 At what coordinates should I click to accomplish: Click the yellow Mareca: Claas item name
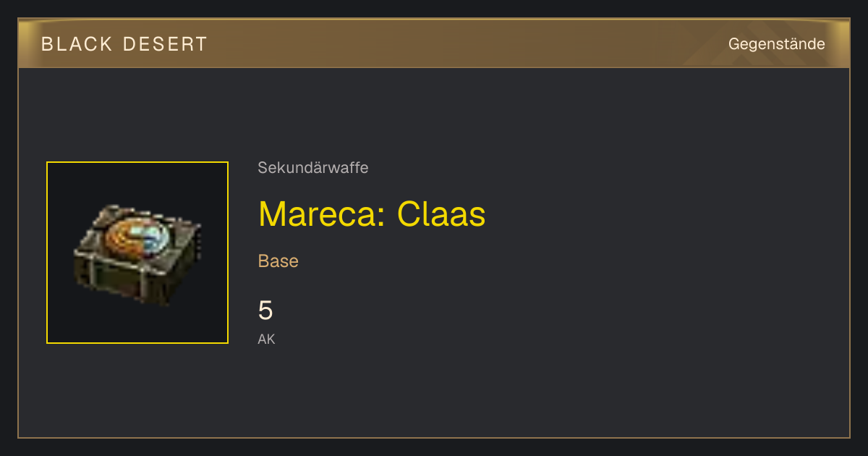(372, 214)
